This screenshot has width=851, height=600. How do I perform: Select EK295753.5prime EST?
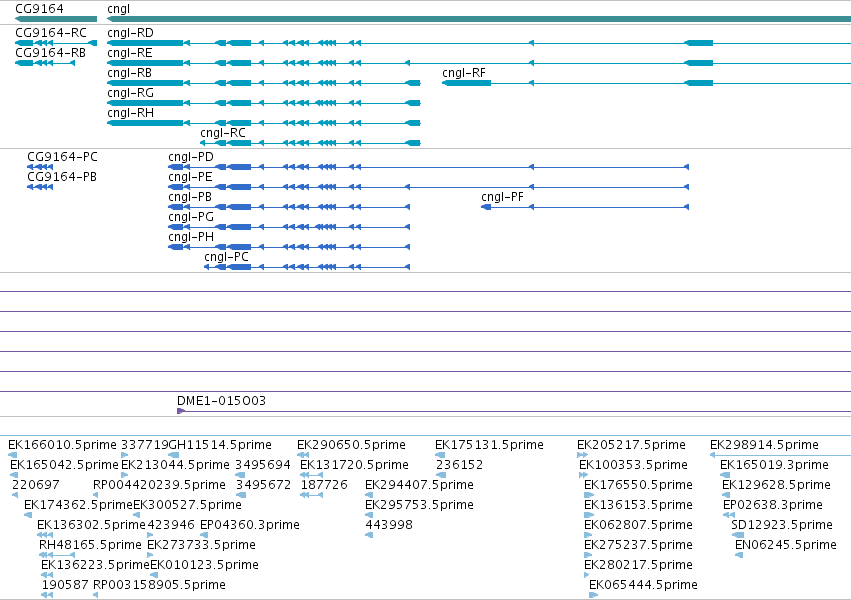420,505
